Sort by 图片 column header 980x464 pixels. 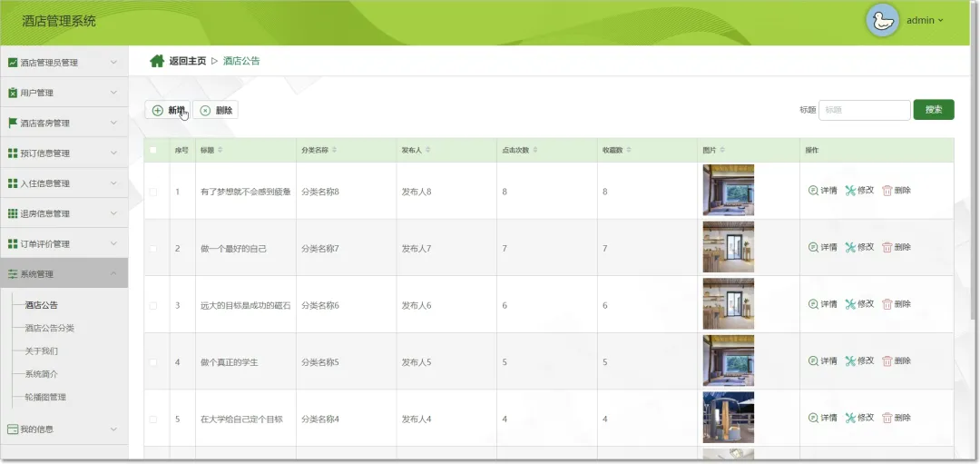tap(714, 150)
